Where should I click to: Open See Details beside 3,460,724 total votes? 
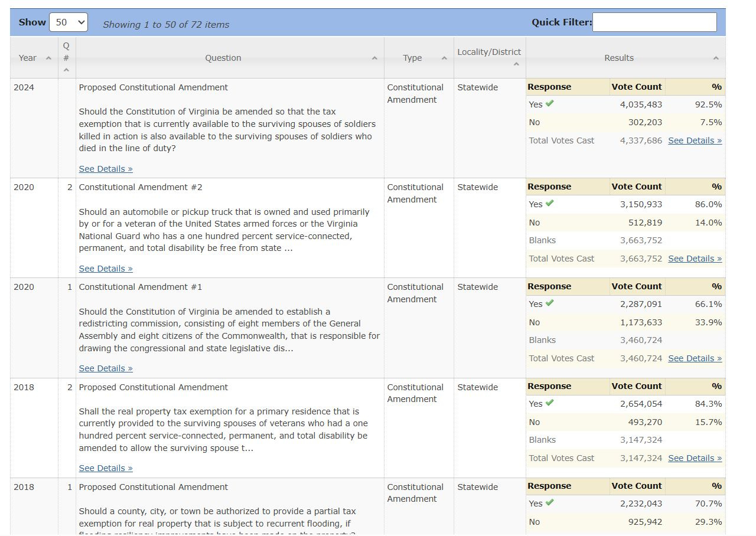695,358
